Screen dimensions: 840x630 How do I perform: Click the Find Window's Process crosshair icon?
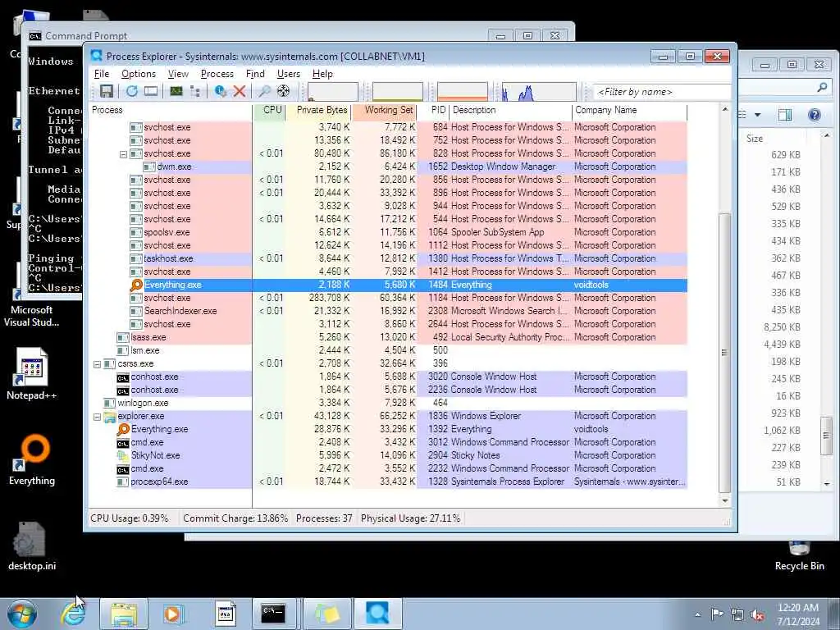[x=283, y=91]
